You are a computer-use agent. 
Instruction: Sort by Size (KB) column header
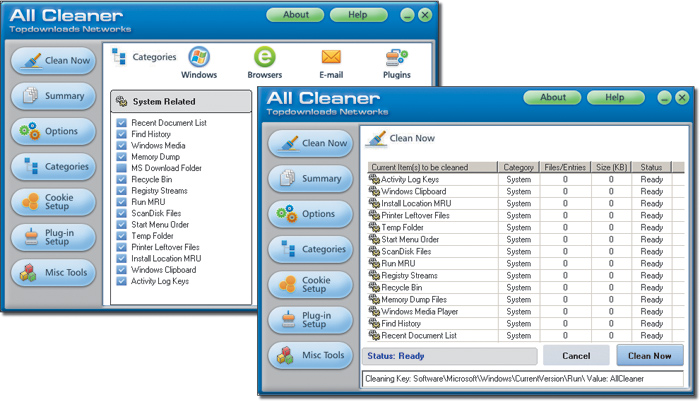[611, 167]
